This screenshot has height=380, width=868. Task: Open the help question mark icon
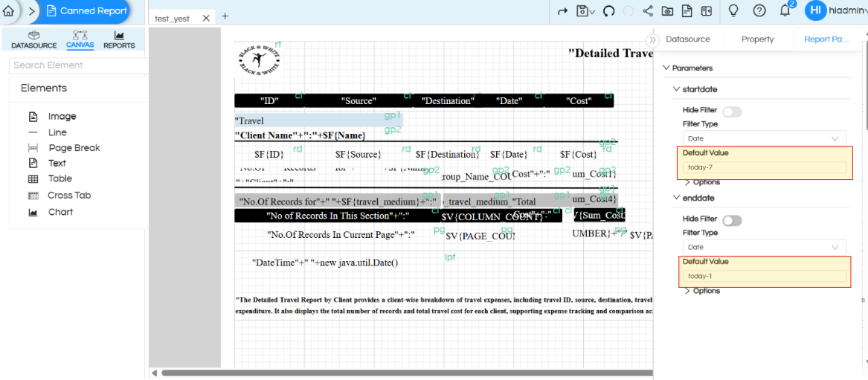(x=759, y=10)
